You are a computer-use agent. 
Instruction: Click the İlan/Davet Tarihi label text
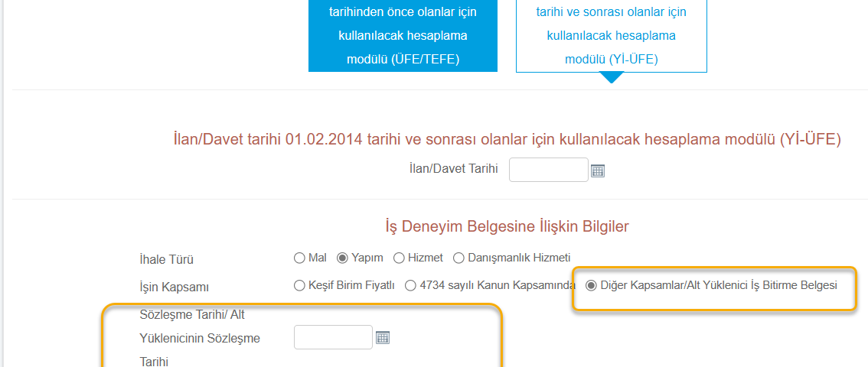[x=452, y=168]
